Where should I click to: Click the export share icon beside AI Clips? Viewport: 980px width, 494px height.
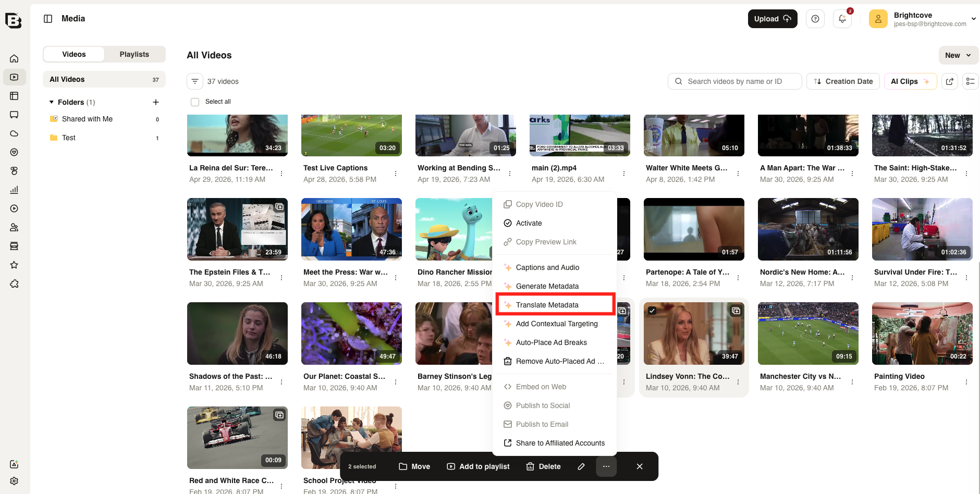950,81
